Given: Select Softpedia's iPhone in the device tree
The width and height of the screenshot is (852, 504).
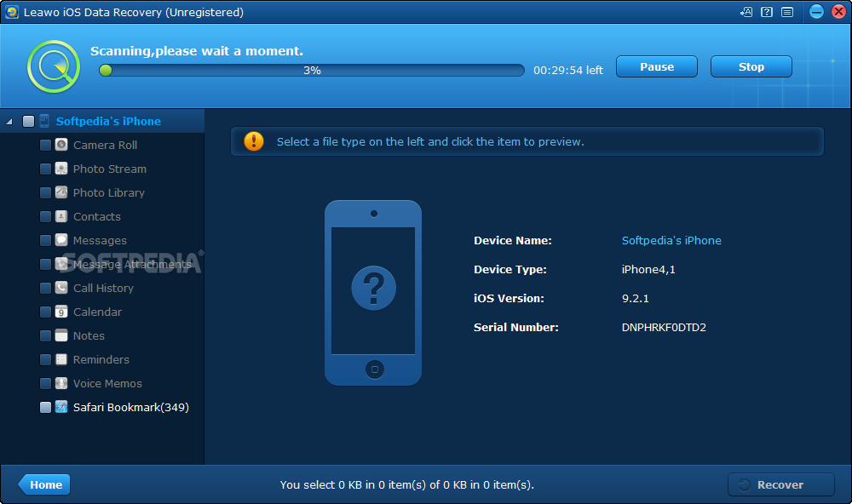Looking at the screenshot, I should click(x=108, y=121).
